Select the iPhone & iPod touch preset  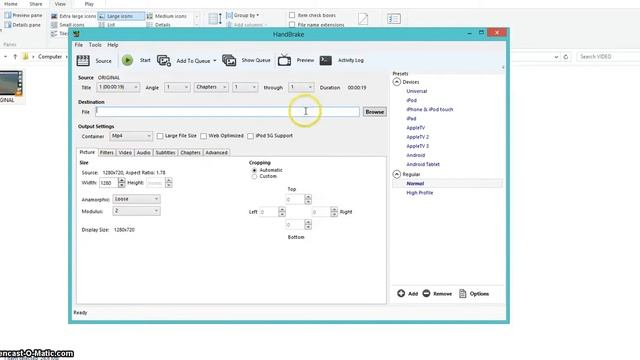click(430, 109)
